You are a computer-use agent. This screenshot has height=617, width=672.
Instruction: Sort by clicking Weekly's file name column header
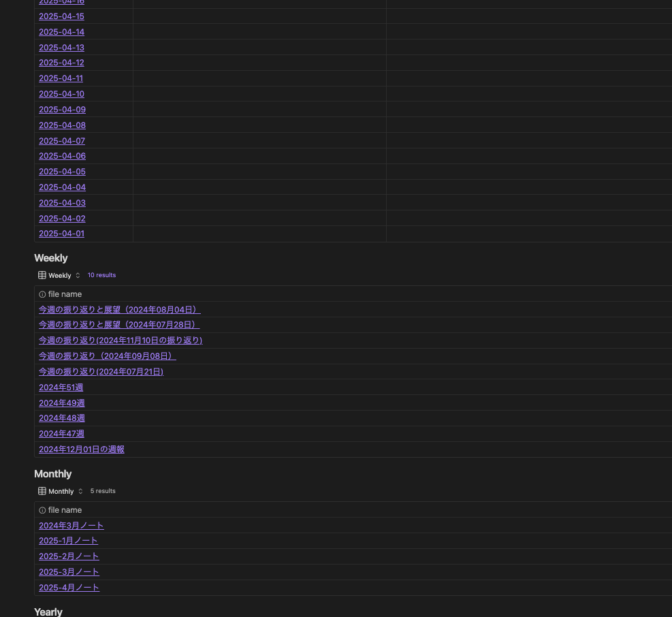[65, 294]
